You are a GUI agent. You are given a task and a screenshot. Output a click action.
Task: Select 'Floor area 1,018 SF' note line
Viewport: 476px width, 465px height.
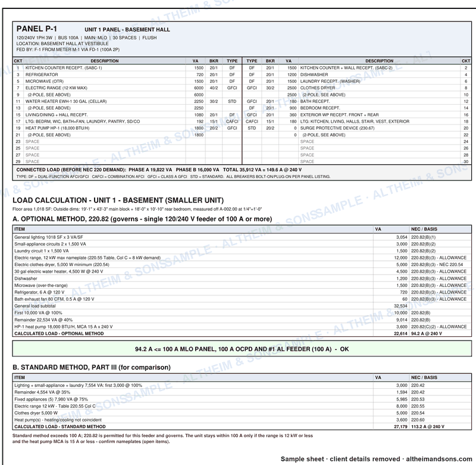(137, 209)
